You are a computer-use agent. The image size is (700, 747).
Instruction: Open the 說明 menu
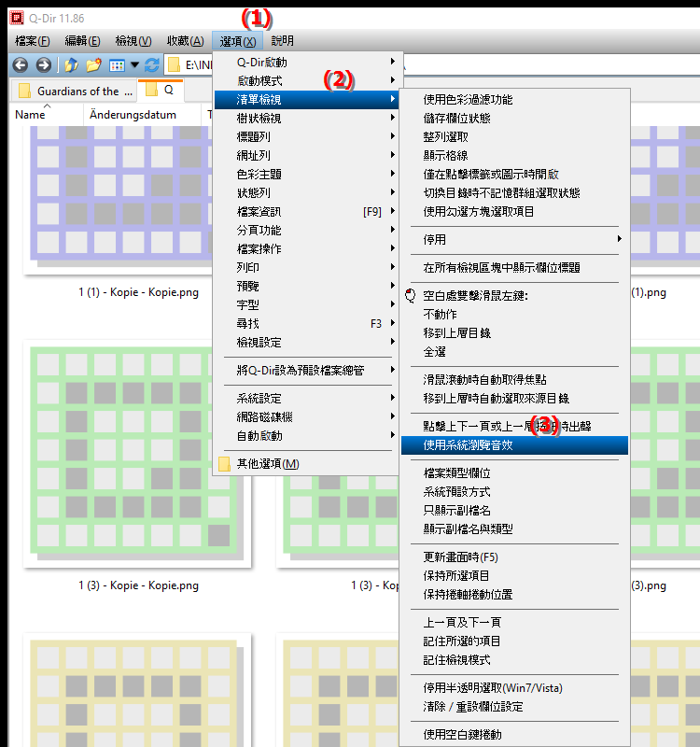point(283,41)
